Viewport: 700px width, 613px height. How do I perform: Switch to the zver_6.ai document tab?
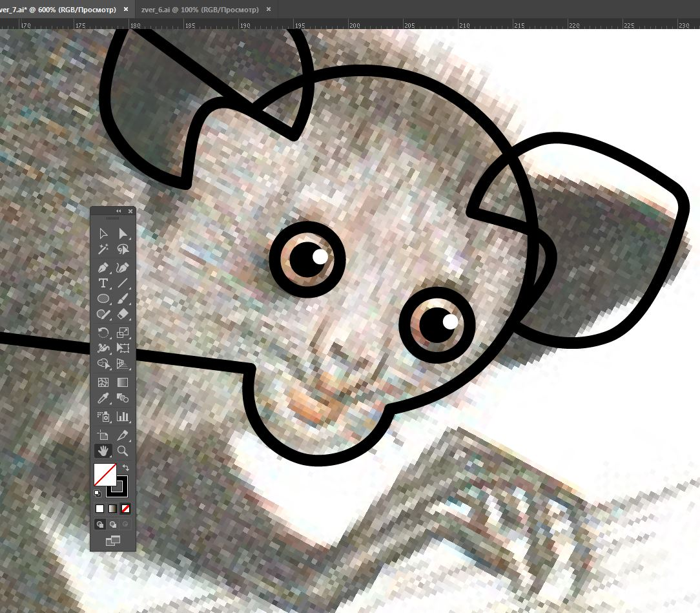tap(200, 10)
